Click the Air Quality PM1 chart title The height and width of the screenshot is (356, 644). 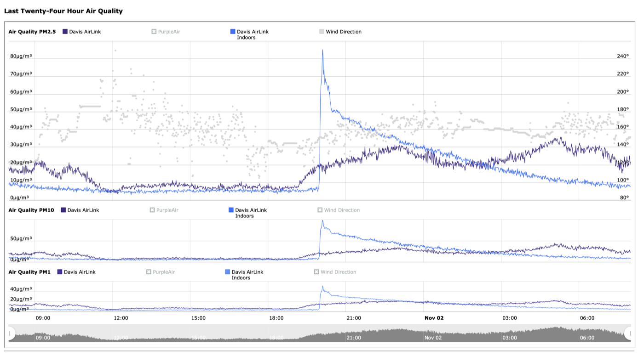(x=29, y=272)
